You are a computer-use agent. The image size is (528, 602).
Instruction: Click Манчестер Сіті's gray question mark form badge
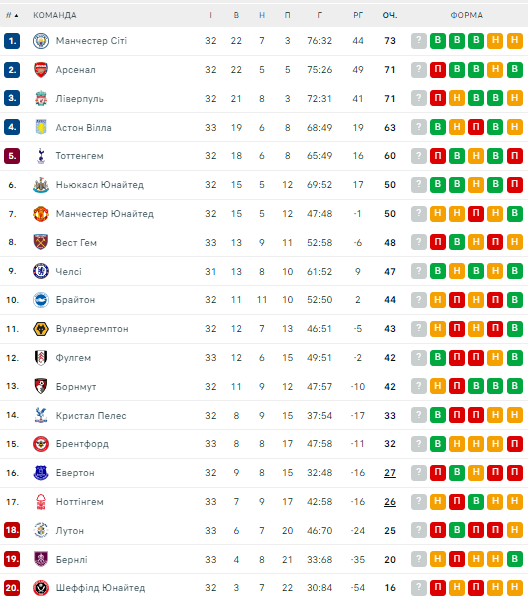pos(419,41)
